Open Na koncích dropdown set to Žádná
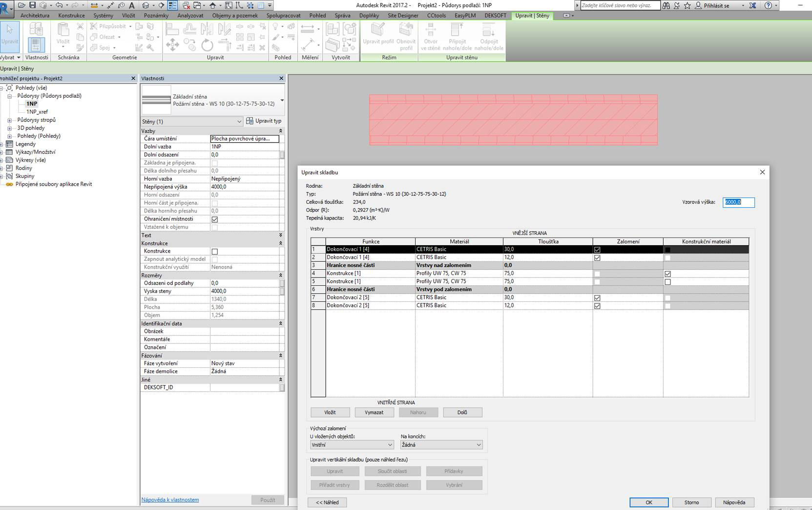This screenshot has height=510, width=812. pyautogui.click(x=441, y=445)
